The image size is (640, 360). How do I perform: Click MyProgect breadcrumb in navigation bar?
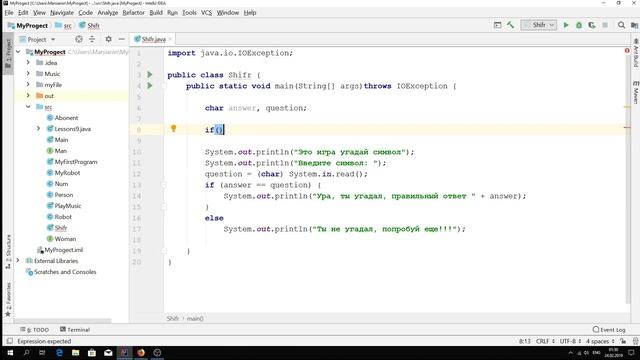coord(28,25)
